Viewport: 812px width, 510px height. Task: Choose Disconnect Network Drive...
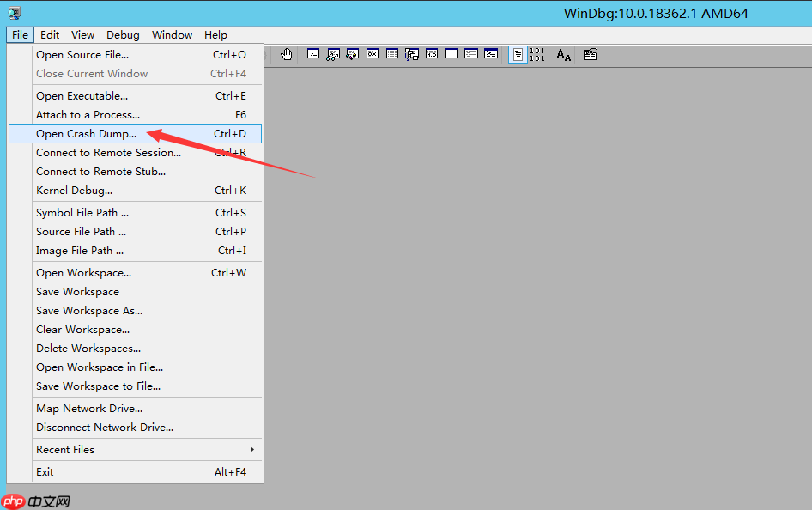pyautogui.click(x=135, y=428)
